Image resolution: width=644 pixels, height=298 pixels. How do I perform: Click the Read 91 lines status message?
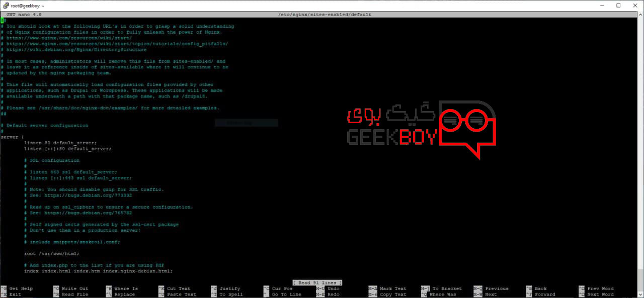click(316, 282)
